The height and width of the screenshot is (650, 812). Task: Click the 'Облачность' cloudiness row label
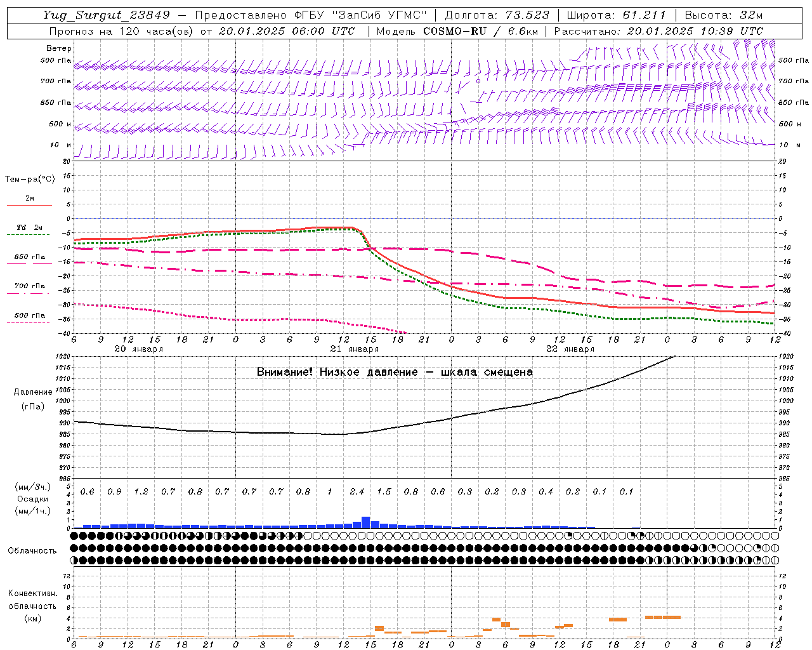pyautogui.click(x=32, y=550)
